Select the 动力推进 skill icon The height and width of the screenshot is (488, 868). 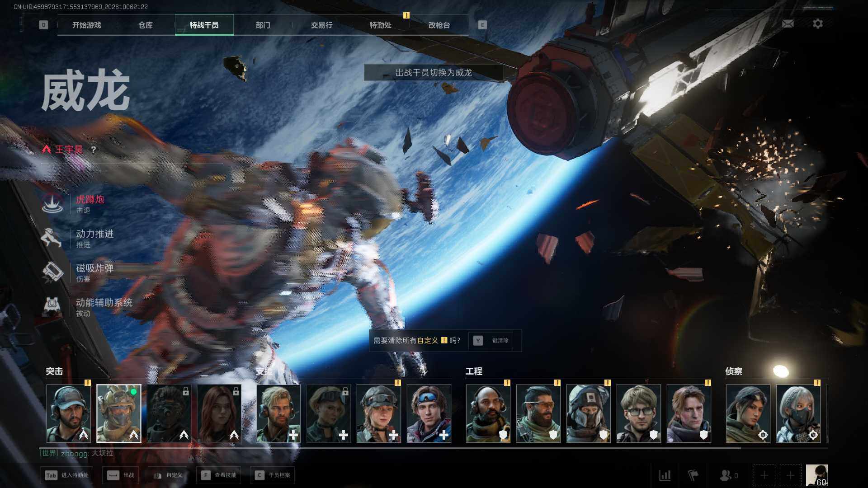[52, 238]
